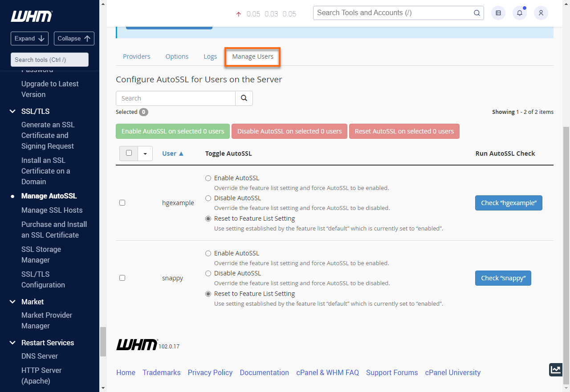Click the magnifier in Search Tools and Accounts

[476, 13]
